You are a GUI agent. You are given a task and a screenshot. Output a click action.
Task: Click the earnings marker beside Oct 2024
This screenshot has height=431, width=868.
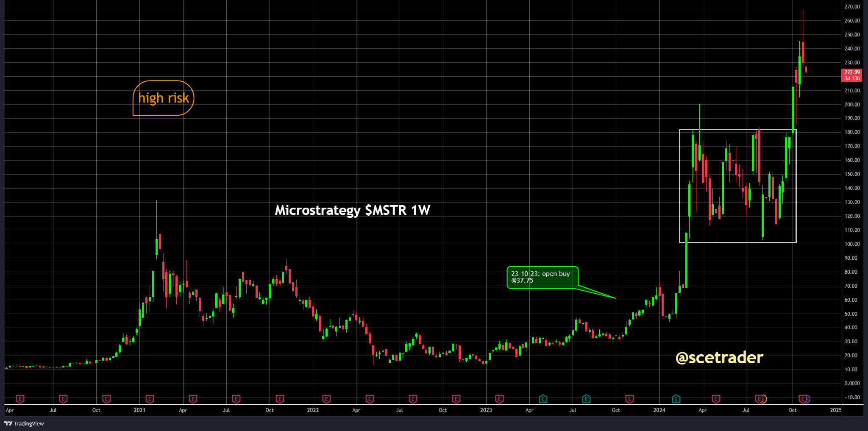click(x=802, y=399)
